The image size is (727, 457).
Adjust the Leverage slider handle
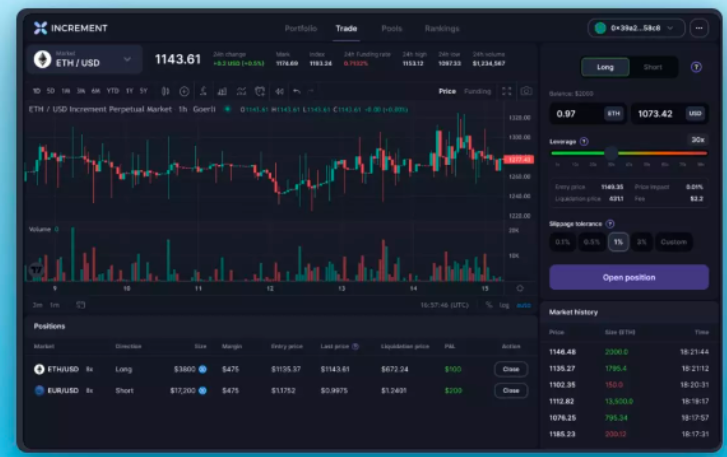(x=611, y=153)
